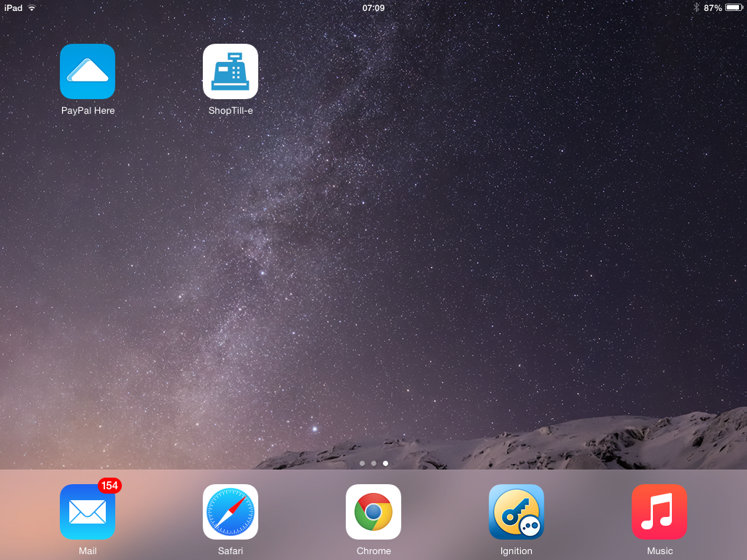Open the PayPal Here app
Viewport: 747px width, 560px height.
(x=88, y=71)
